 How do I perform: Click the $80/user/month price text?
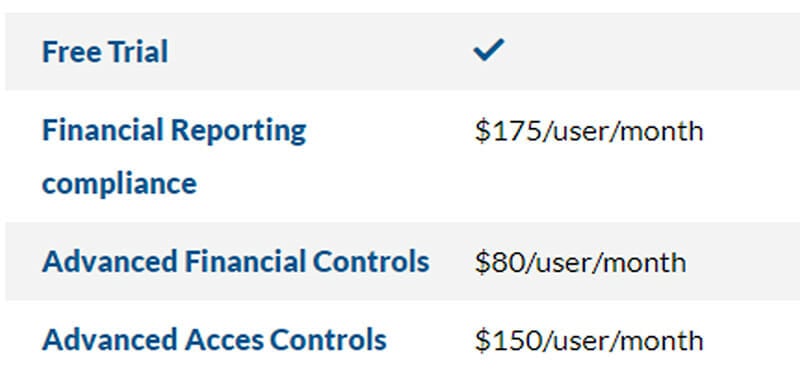pyautogui.click(x=580, y=262)
